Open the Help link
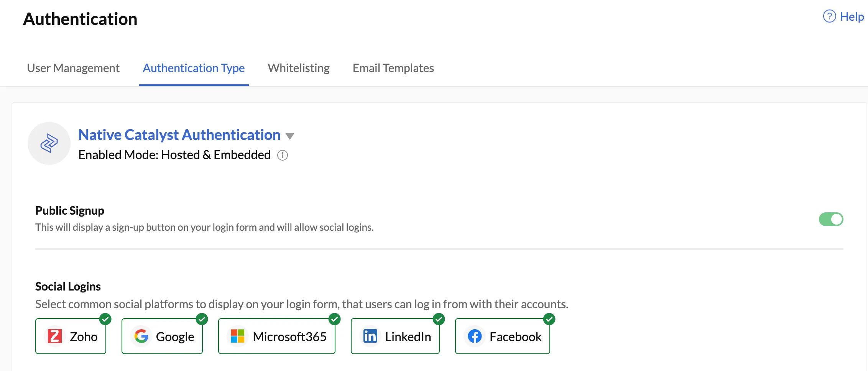This screenshot has height=371, width=868. 843,16
